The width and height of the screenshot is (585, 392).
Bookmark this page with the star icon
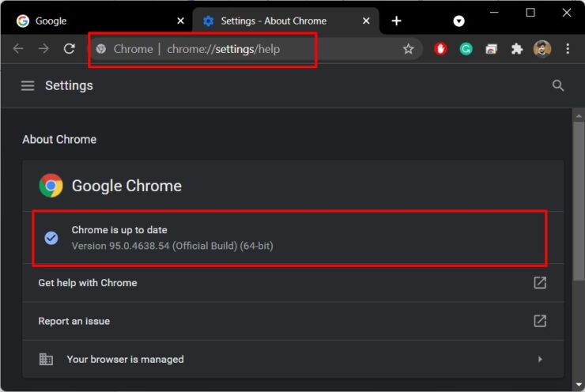point(409,49)
